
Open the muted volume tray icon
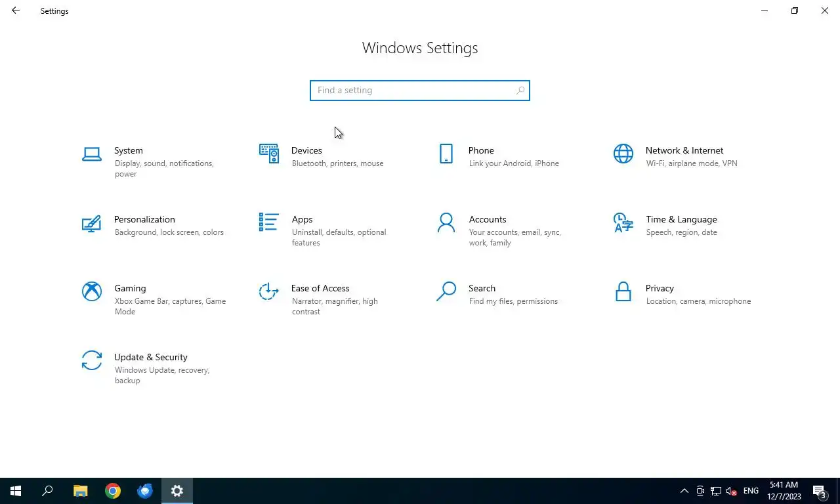[x=732, y=491]
